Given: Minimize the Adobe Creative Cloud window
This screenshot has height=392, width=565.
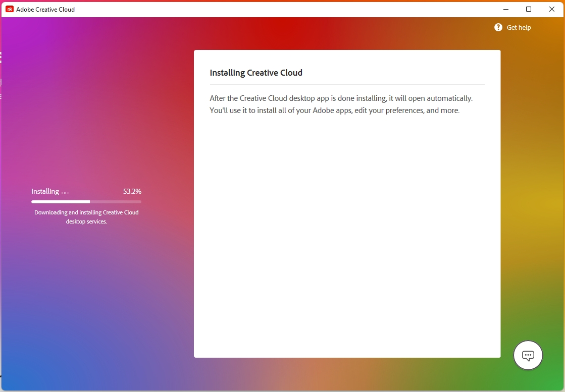Looking at the screenshot, I should pyautogui.click(x=505, y=9).
